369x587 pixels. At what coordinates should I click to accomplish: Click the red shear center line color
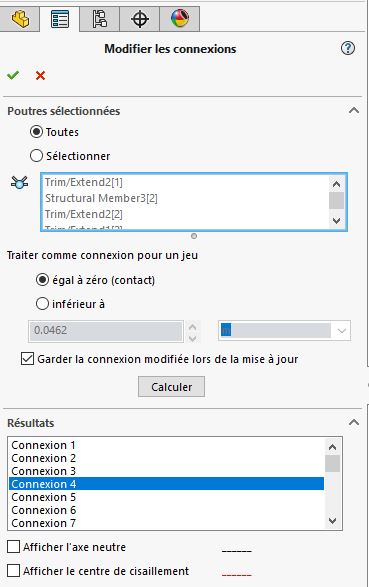[237, 575]
